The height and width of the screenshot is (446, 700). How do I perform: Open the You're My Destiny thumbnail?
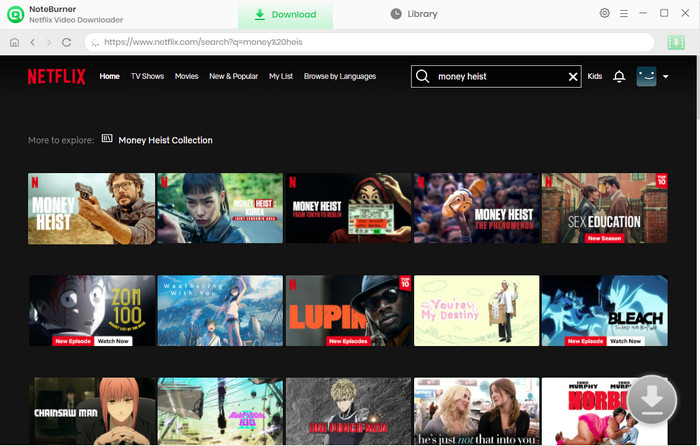click(476, 311)
